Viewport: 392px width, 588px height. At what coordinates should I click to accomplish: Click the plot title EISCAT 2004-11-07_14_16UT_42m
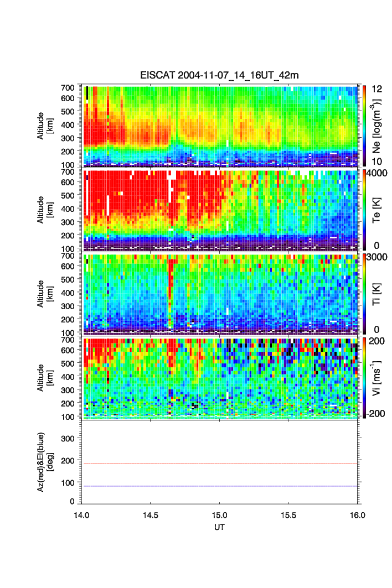(219, 75)
